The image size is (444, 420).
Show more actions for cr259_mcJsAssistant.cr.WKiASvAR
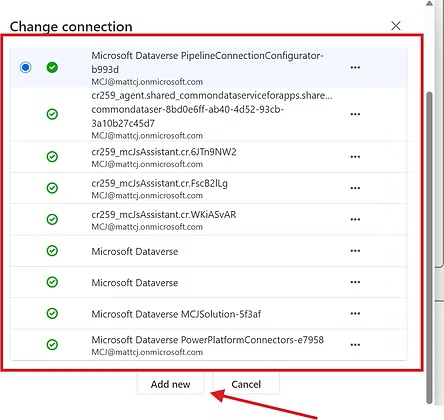[355, 219]
